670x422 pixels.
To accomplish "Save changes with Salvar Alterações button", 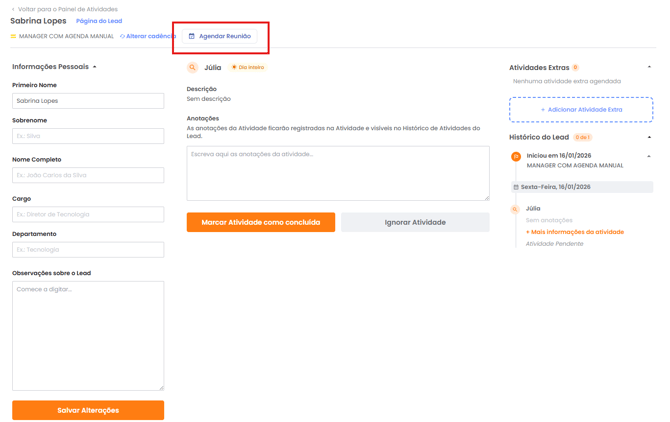I will (88, 410).
